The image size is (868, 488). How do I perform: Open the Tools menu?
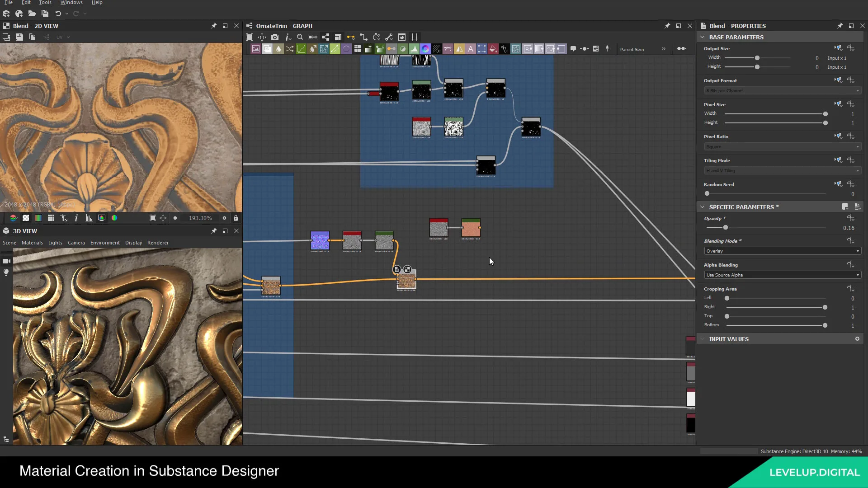pos(45,3)
